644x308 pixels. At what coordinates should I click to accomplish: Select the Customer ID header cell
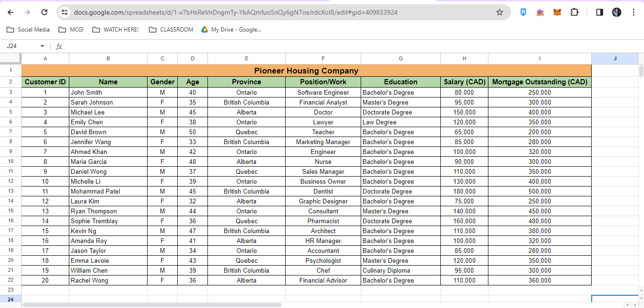tap(45, 82)
